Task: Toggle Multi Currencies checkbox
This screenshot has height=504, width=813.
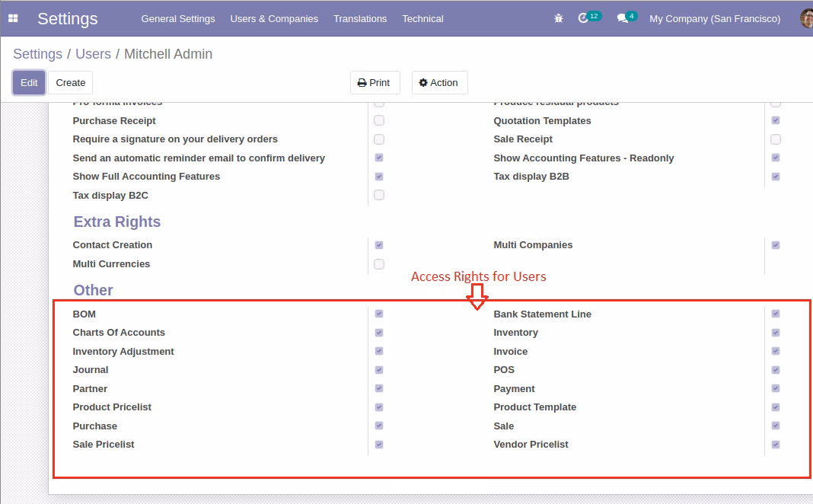Action: (379, 264)
